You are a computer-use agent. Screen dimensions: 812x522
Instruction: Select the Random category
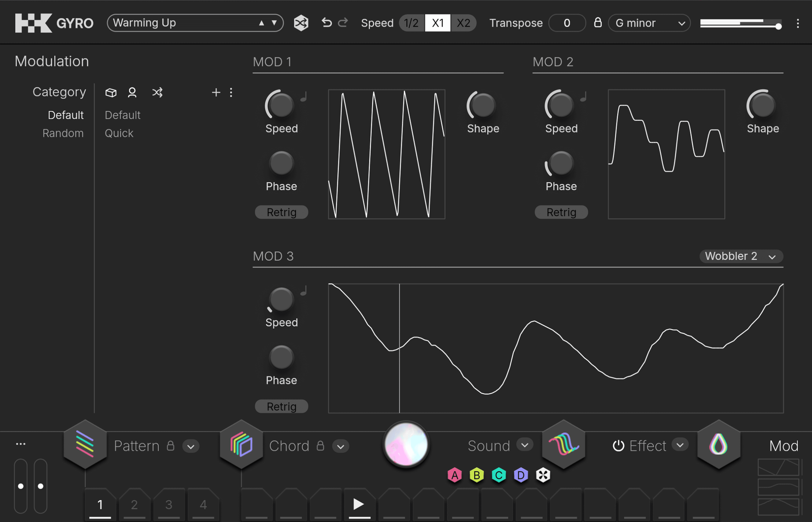tap(63, 133)
